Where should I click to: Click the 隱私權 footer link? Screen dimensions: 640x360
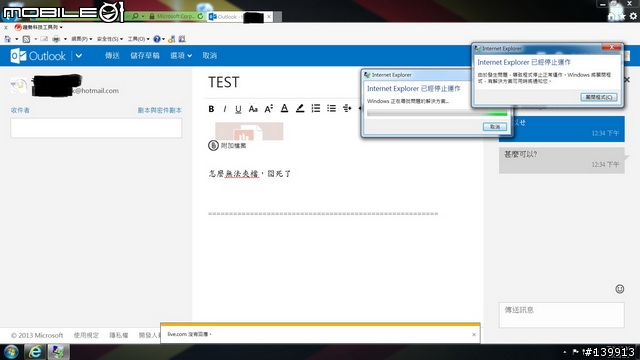119,335
